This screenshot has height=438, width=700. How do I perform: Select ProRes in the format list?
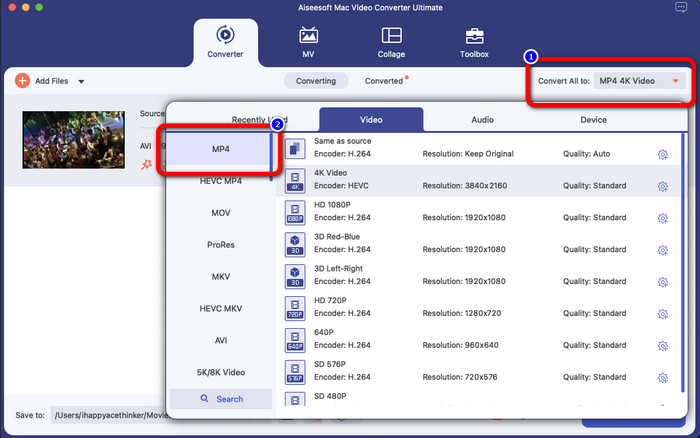pyautogui.click(x=221, y=245)
